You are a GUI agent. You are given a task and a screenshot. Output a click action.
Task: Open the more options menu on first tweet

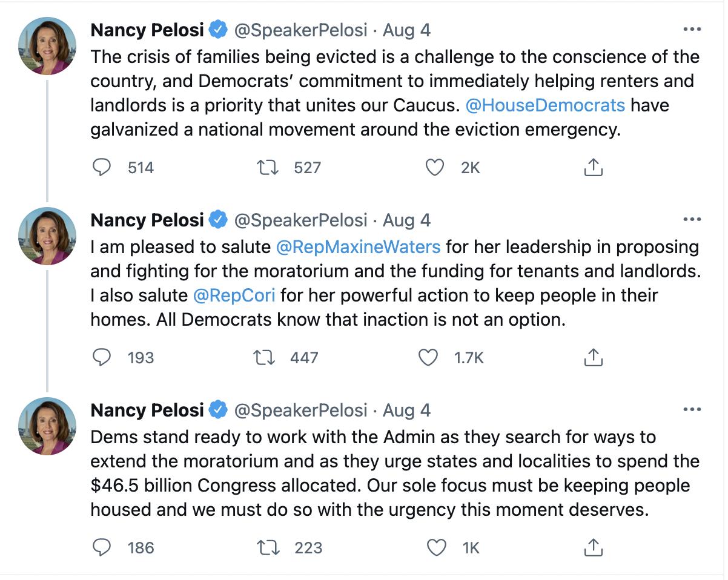691,30
